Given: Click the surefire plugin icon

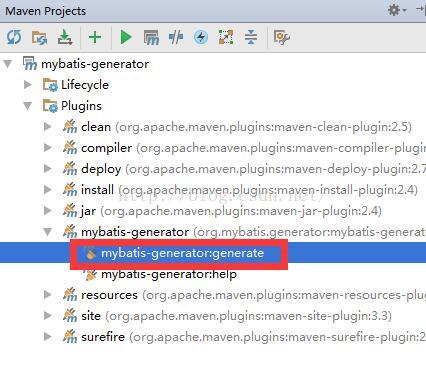Looking at the screenshot, I should [70, 336].
